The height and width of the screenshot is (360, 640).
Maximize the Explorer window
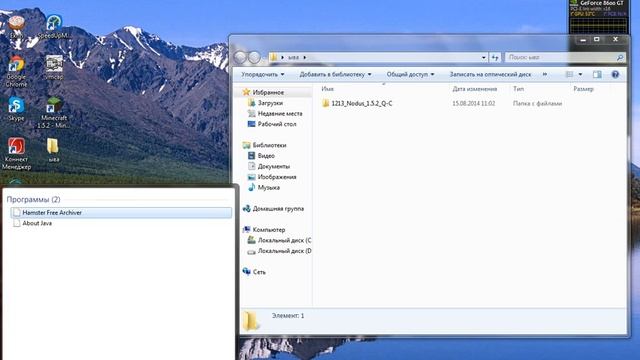[x=597, y=40]
